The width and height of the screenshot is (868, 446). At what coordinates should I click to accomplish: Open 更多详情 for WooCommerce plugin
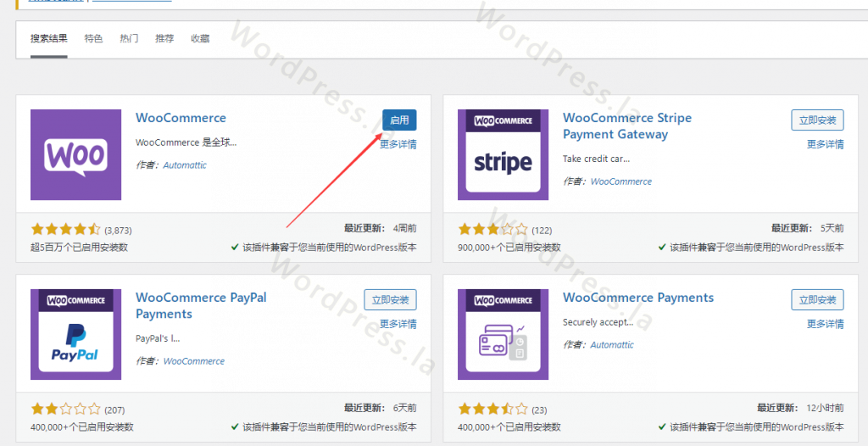[398, 145]
